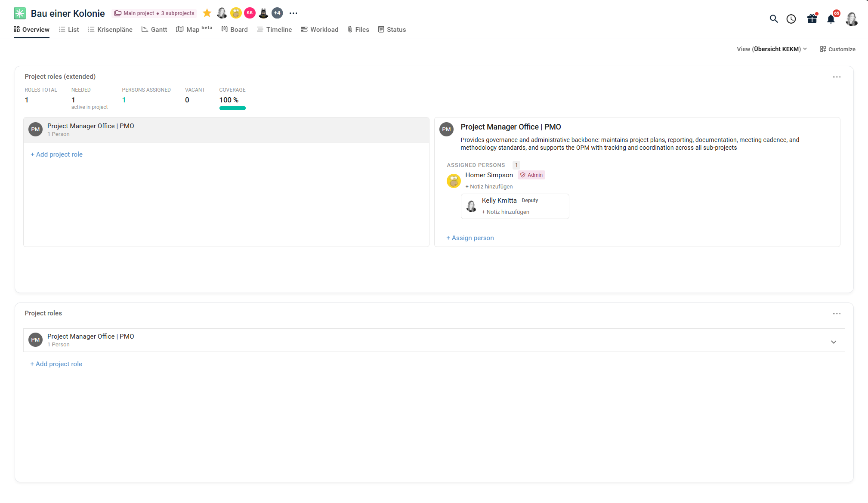Click the Persons assigned value 1
Screen dimensions: 868x503
124,100
